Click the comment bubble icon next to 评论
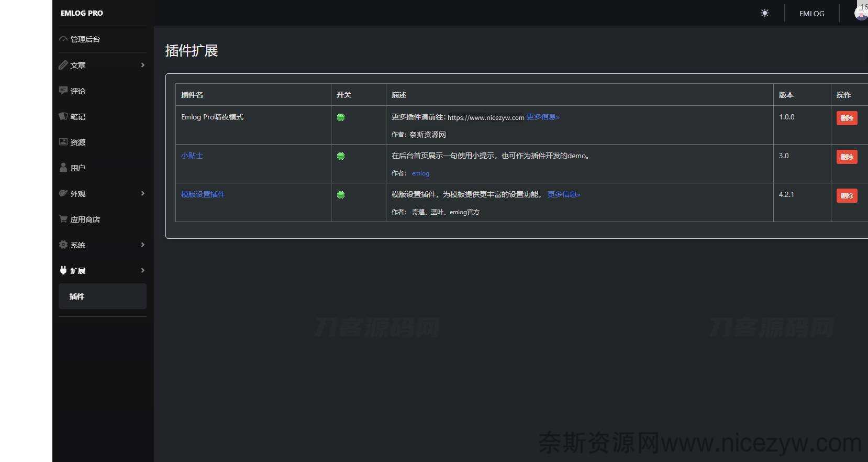 (x=63, y=91)
